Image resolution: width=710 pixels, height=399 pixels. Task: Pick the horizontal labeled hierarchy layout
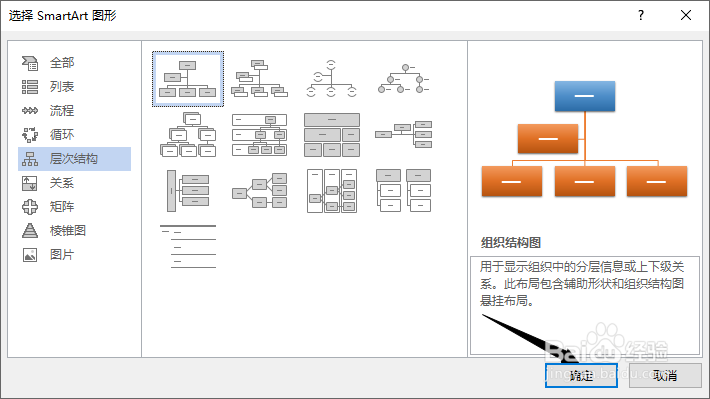click(332, 191)
